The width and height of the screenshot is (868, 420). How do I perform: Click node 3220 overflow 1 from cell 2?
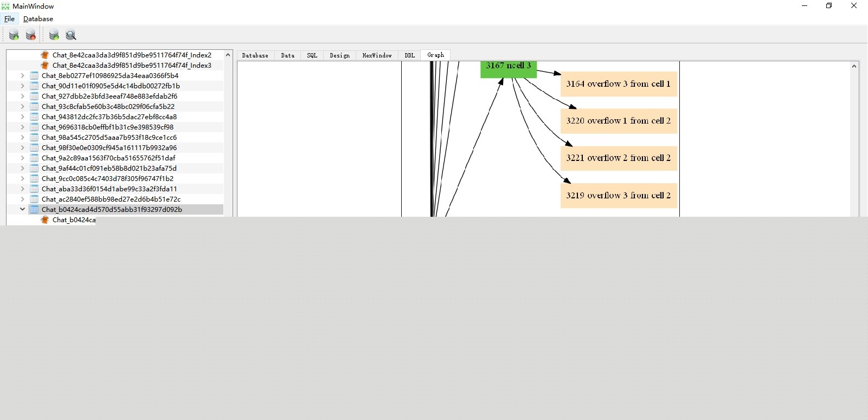pos(619,121)
